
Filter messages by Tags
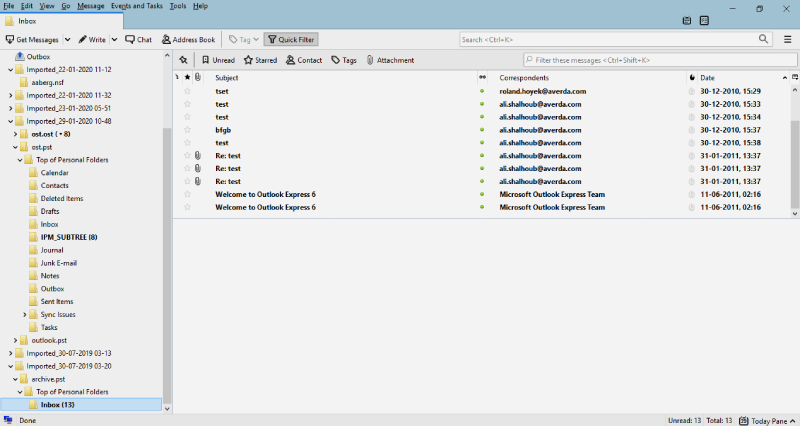coord(344,60)
